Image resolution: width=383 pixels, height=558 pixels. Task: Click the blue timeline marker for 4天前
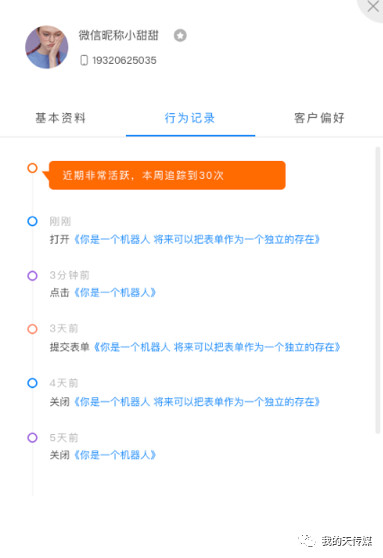(x=32, y=383)
